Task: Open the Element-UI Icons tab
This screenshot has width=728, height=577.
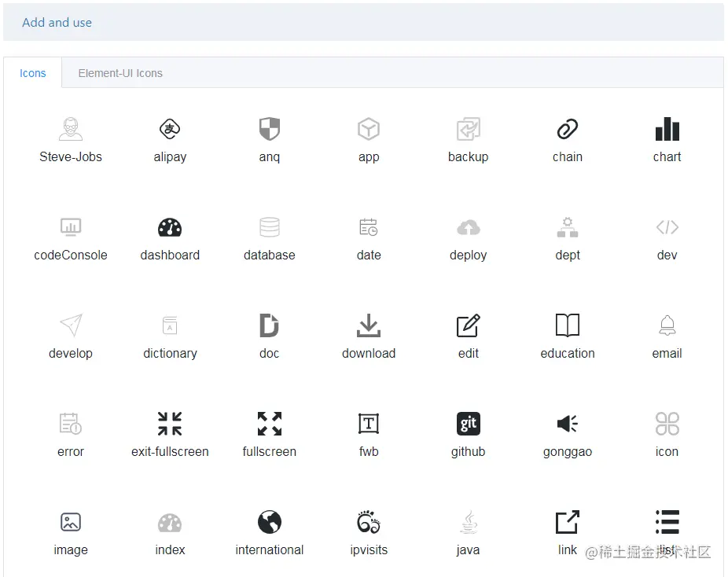Action: click(120, 73)
